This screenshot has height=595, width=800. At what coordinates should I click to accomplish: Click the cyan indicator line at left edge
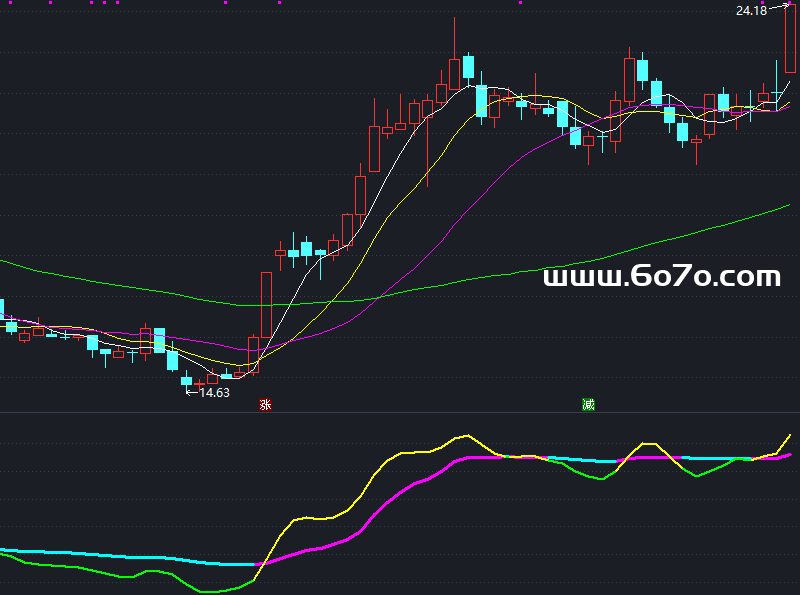[5, 549]
